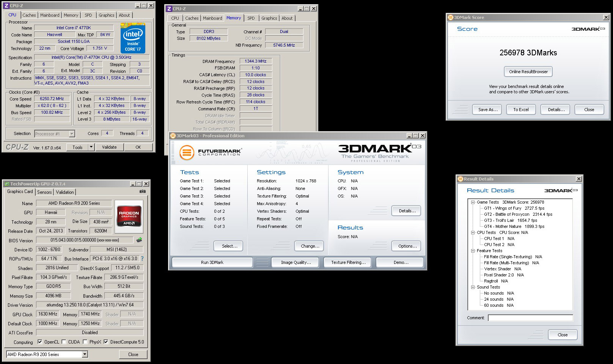Toggle the PhysX checkbox in GPU-Z
This screenshot has width=613, height=364.
(85, 342)
